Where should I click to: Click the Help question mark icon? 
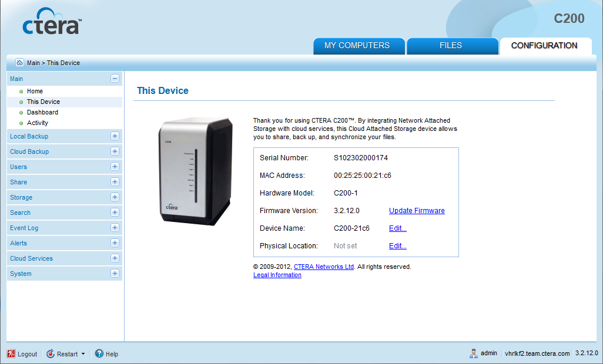click(x=99, y=353)
